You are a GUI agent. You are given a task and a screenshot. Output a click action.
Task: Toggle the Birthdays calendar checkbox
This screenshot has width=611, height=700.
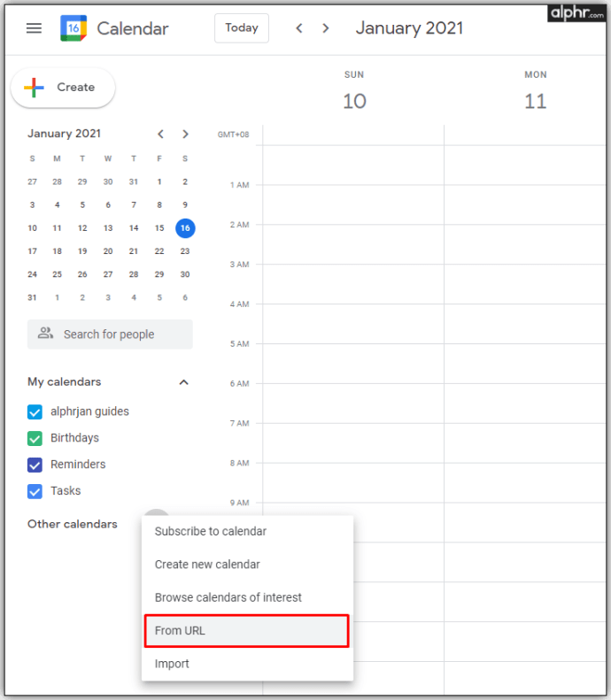click(x=35, y=438)
